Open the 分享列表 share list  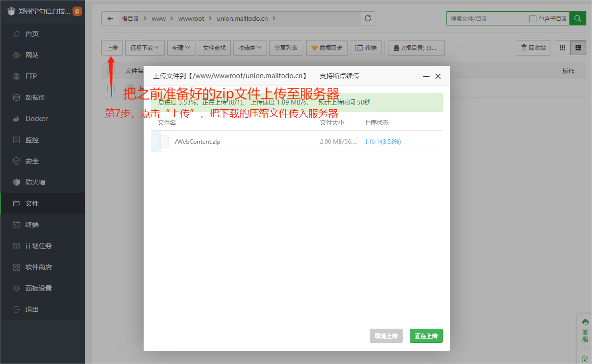[x=286, y=48]
